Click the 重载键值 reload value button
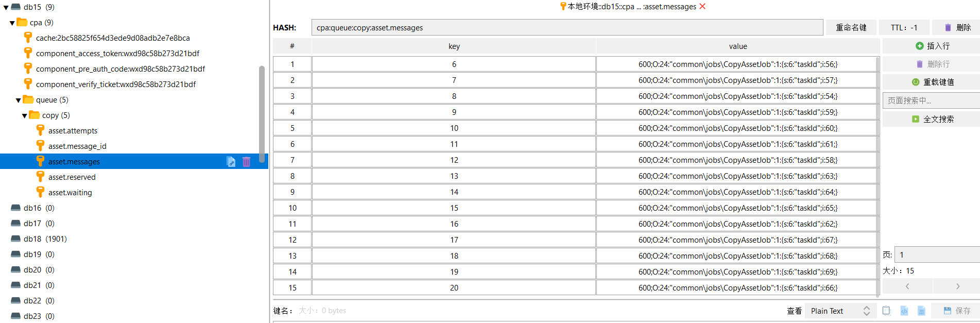 point(932,82)
